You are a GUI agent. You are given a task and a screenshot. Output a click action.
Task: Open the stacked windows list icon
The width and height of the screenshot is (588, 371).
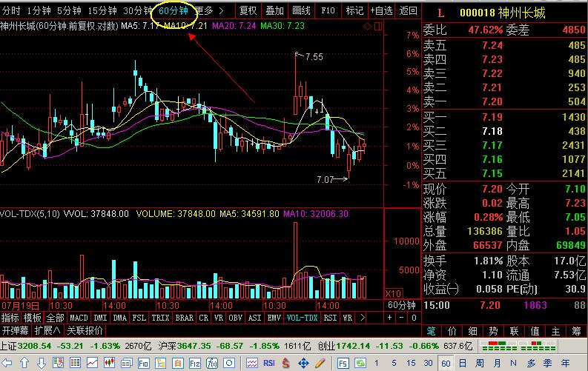(x=126, y=363)
